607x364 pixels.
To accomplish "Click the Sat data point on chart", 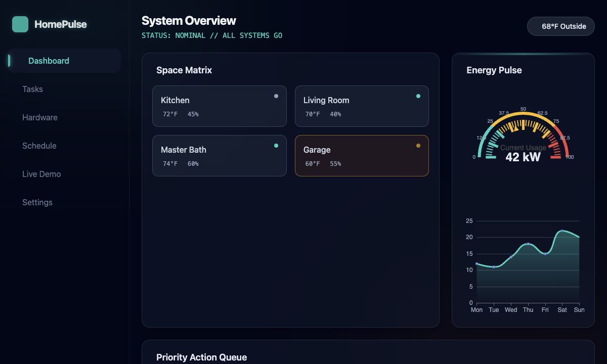I will [562, 231].
